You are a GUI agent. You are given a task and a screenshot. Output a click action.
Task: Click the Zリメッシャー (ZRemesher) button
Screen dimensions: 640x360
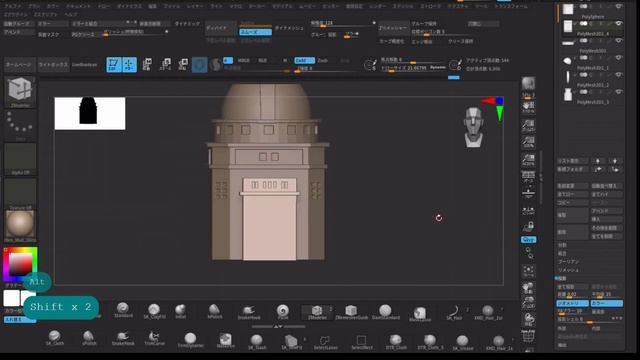[393, 28]
